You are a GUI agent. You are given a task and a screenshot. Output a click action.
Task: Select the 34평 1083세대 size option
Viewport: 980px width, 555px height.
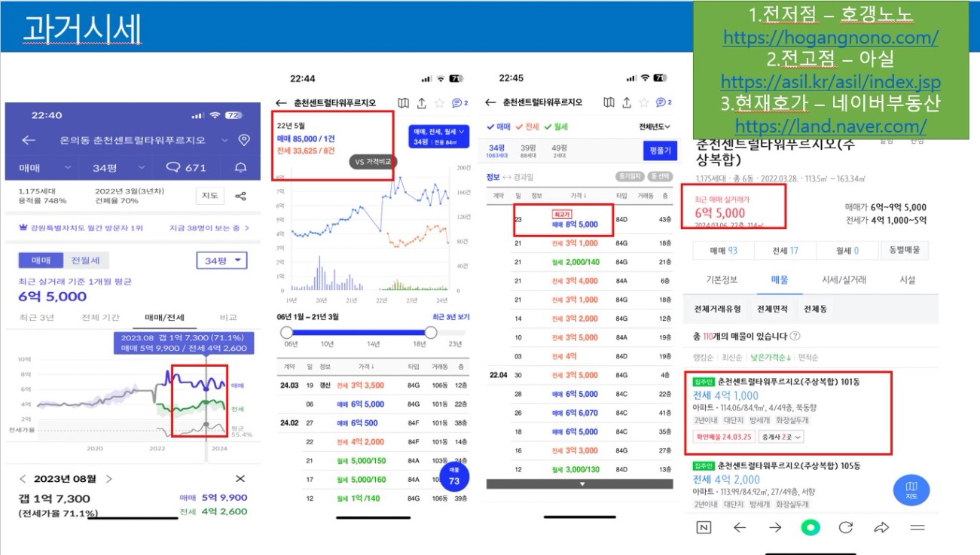[497, 151]
